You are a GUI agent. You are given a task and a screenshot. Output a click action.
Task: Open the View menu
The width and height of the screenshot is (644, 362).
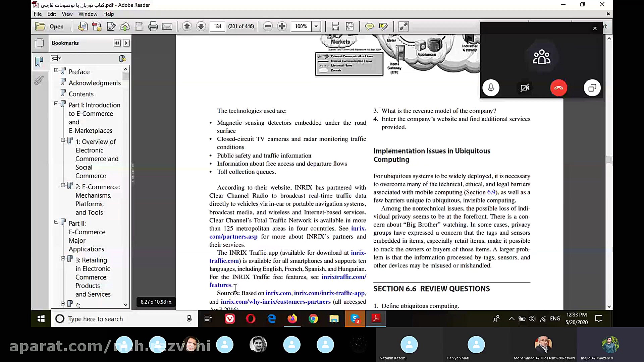pos(67,14)
